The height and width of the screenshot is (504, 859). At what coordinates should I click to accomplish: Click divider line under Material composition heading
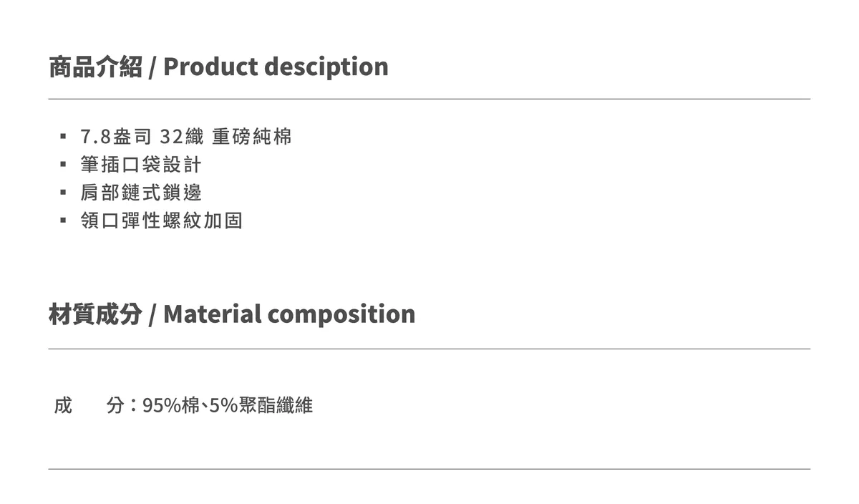(x=429, y=349)
